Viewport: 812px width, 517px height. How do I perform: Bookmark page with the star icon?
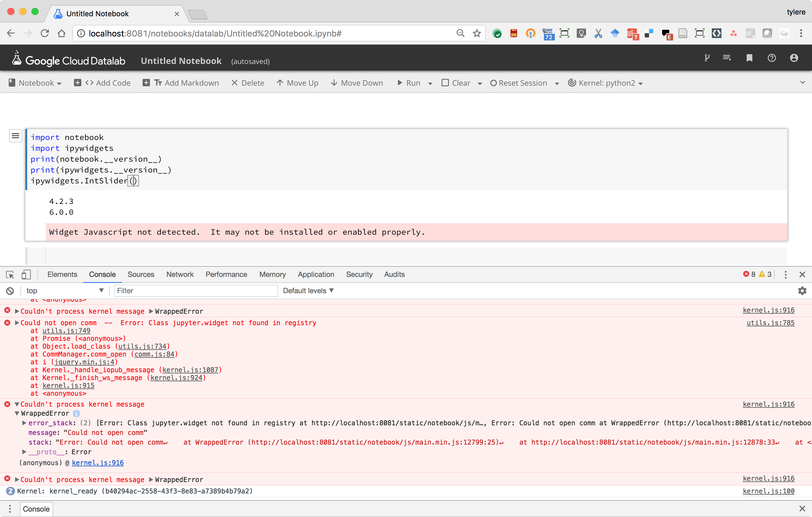(476, 33)
